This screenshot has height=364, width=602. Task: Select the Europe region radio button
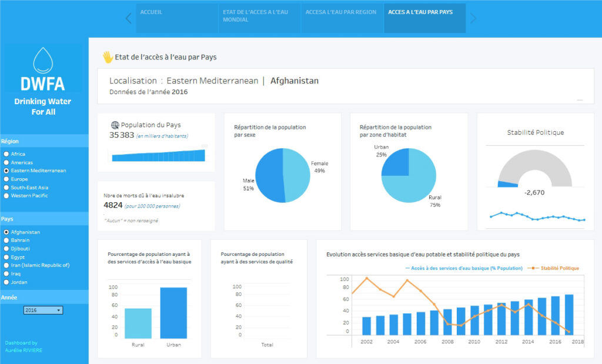pos(5,179)
